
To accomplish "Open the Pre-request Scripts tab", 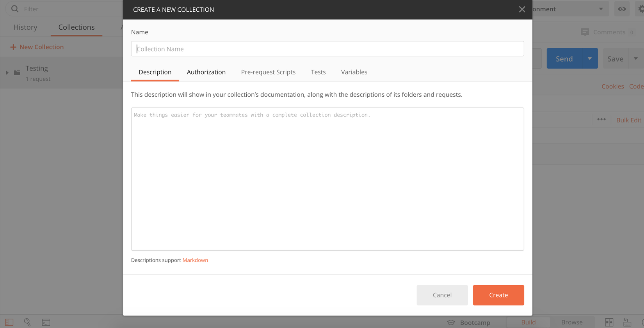I will coord(268,72).
